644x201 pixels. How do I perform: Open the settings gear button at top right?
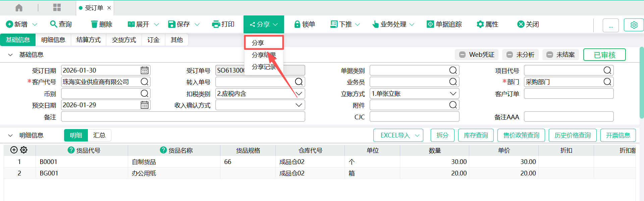[634, 25]
